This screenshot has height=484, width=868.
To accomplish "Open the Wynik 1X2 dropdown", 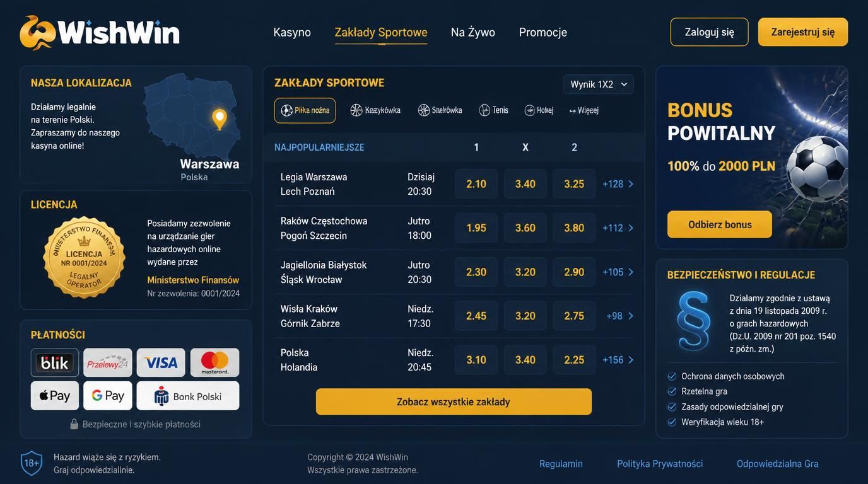I will click(x=599, y=84).
